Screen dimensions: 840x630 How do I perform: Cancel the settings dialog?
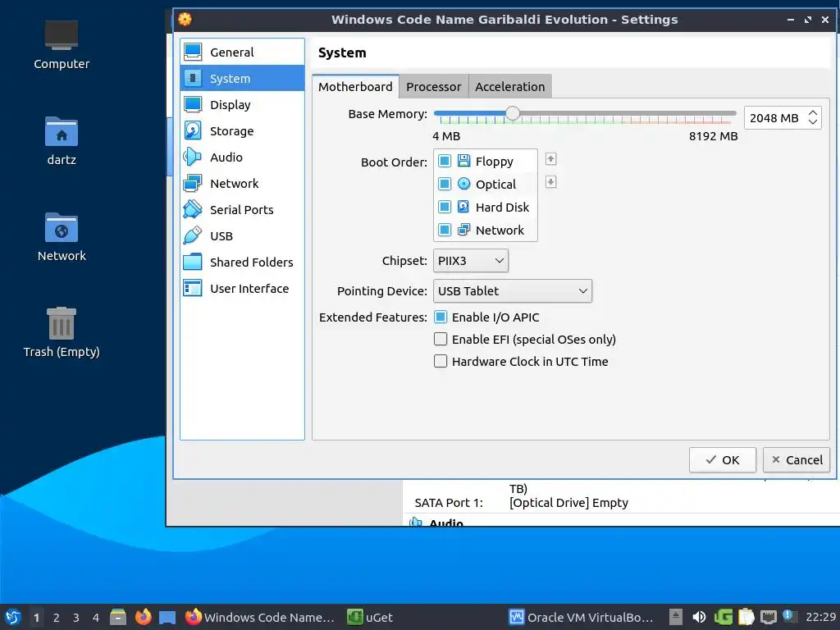[x=797, y=459]
